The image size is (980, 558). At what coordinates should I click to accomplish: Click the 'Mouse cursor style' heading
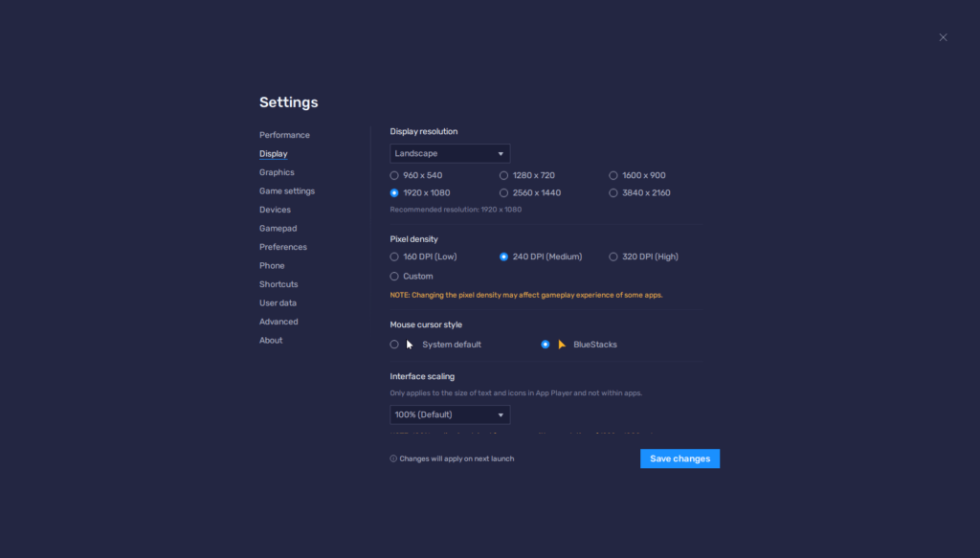[x=426, y=324]
